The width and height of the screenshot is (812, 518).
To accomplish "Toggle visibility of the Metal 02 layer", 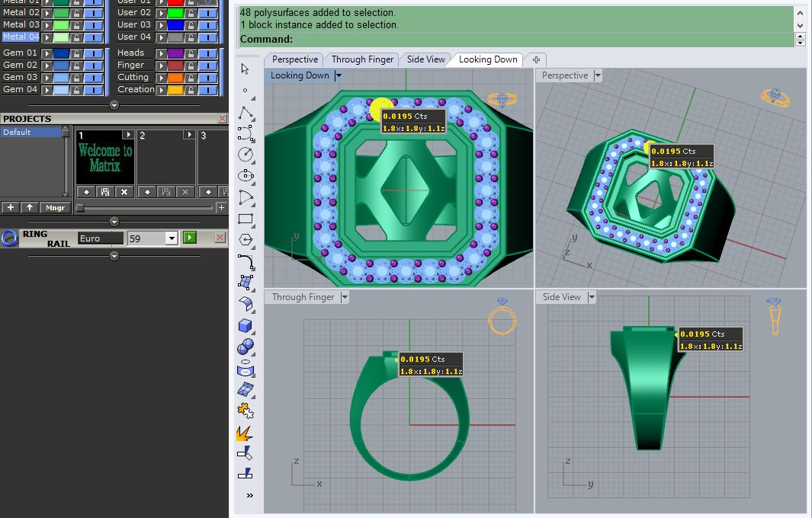I will tap(92, 12).
